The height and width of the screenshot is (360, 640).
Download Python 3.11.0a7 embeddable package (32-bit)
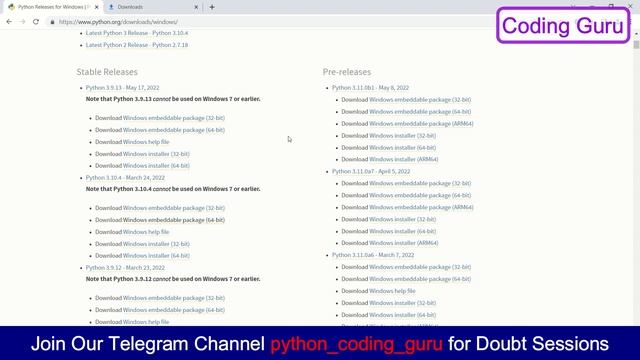tap(420, 184)
